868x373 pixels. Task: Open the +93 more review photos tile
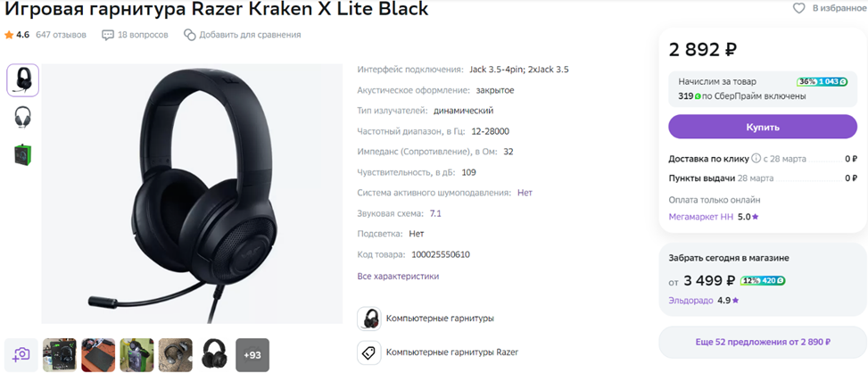pyautogui.click(x=252, y=355)
